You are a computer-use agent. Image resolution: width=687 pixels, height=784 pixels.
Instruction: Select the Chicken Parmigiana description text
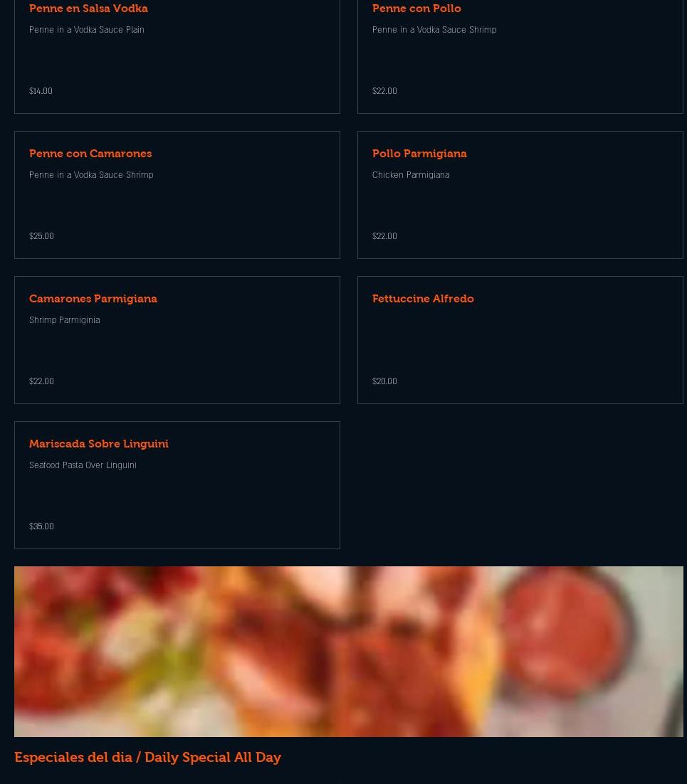(411, 174)
